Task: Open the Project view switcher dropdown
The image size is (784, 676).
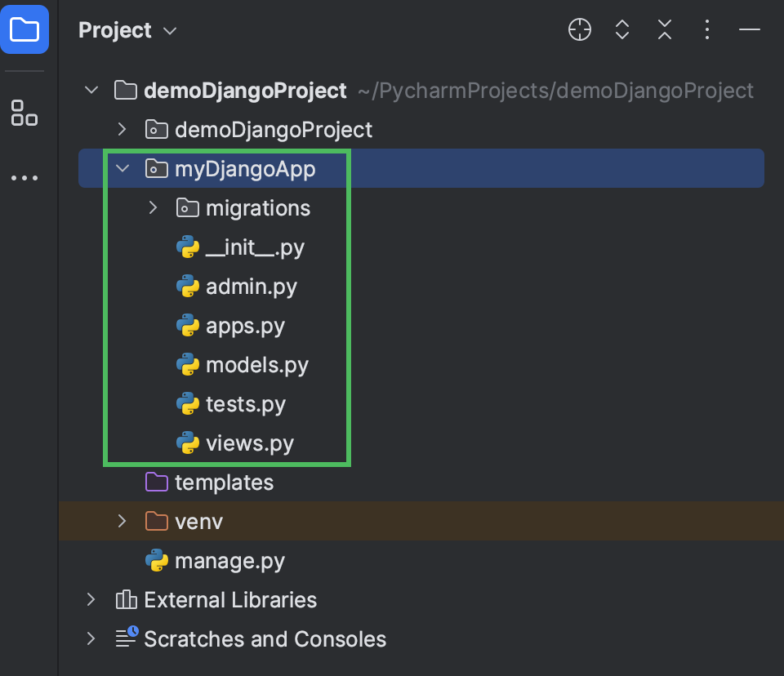Action: point(169,31)
